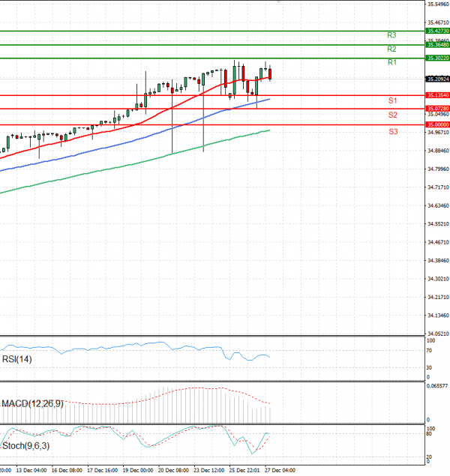Click the green 35.42730 price tag
This screenshot has height=476, width=450.
pyautogui.click(x=437, y=31)
